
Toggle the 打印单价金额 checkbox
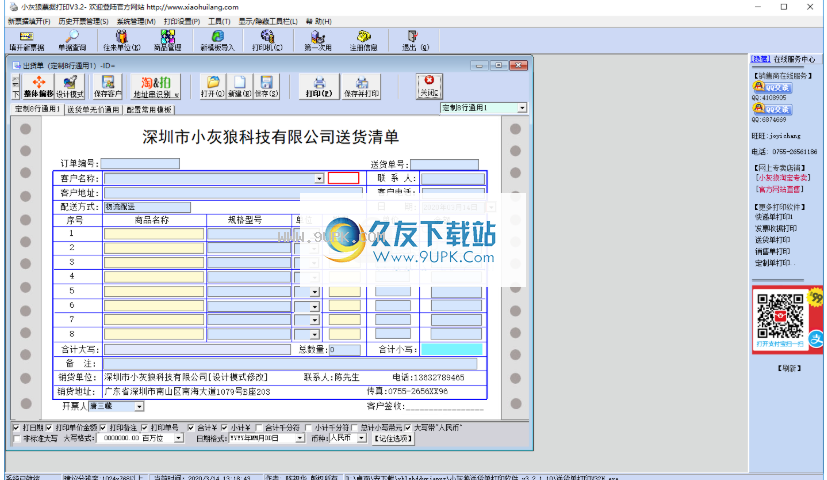(49, 427)
